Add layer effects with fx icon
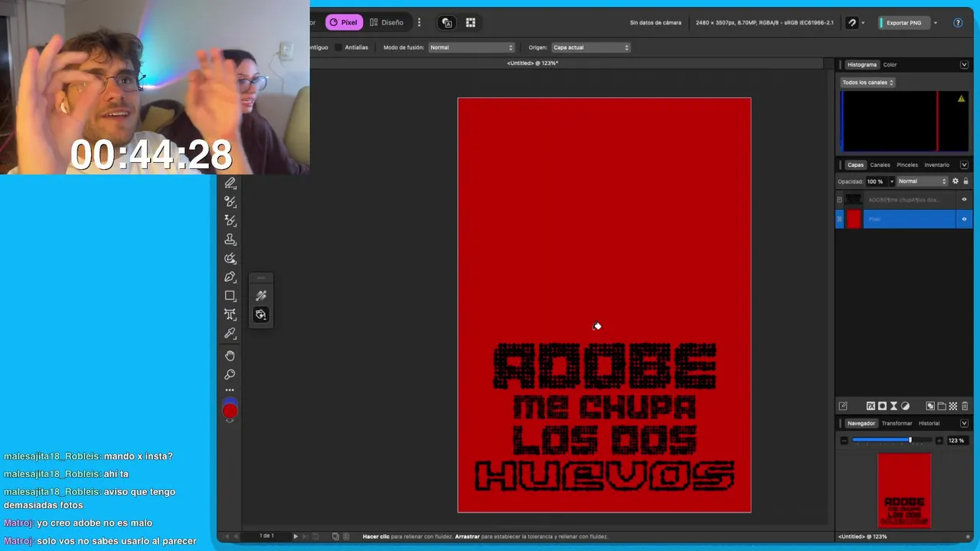Image resolution: width=980 pixels, height=551 pixels. (871, 406)
